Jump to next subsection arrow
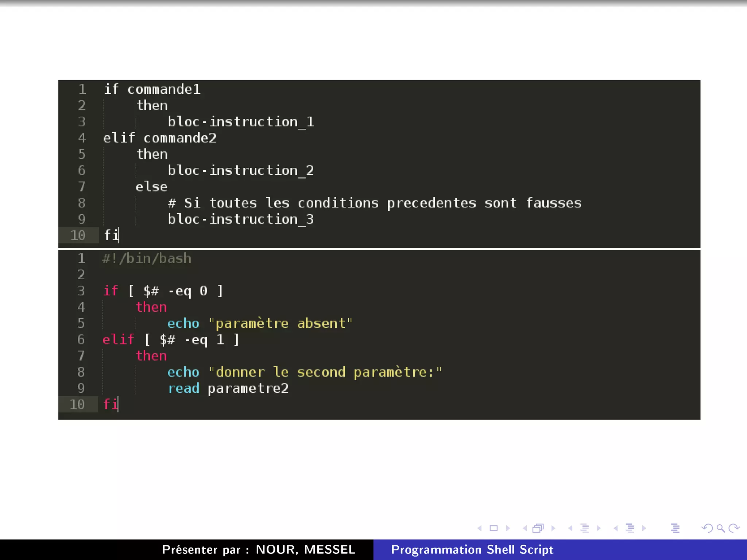 pyautogui.click(x=599, y=528)
